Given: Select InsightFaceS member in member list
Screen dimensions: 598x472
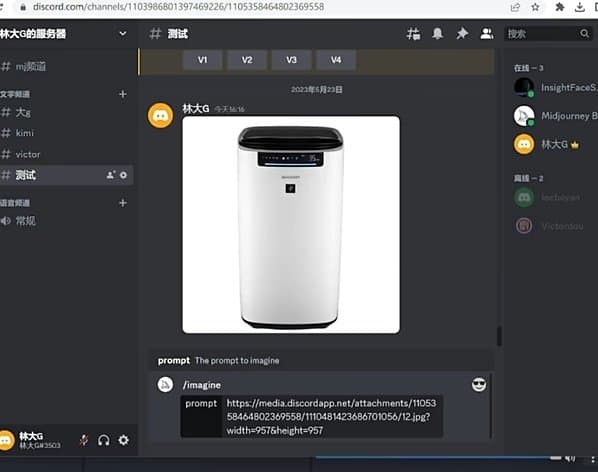Looking at the screenshot, I should point(555,87).
